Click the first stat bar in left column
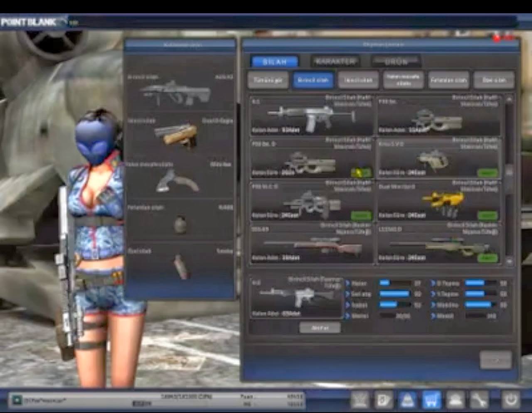 pos(395,283)
